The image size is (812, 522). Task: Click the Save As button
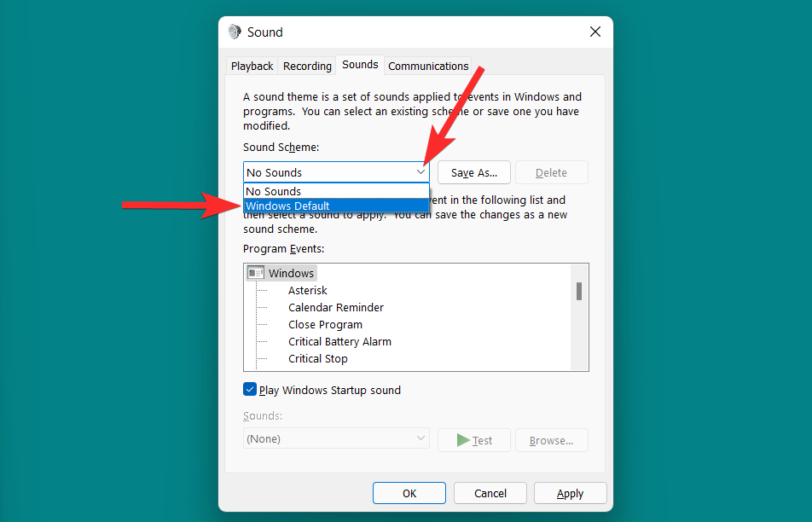[x=473, y=171]
